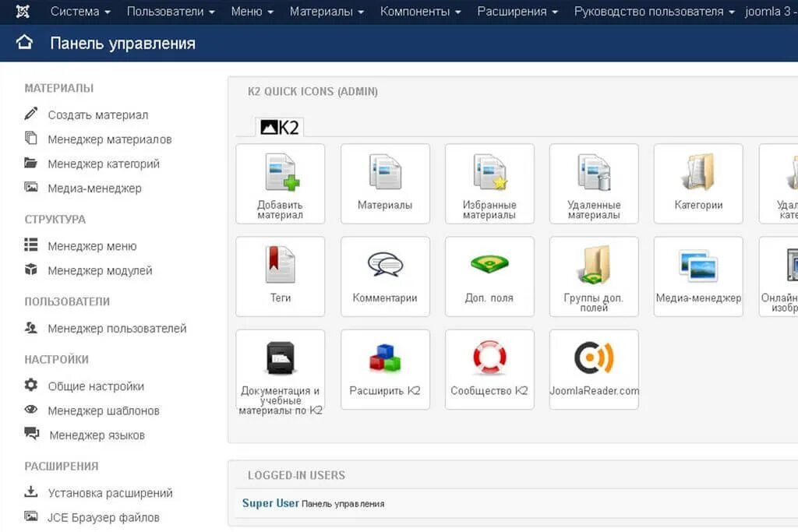This screenshot has width=798, height=532.
Task: Select the K2 tab in quick icons
Action: [x=280, y=127]
